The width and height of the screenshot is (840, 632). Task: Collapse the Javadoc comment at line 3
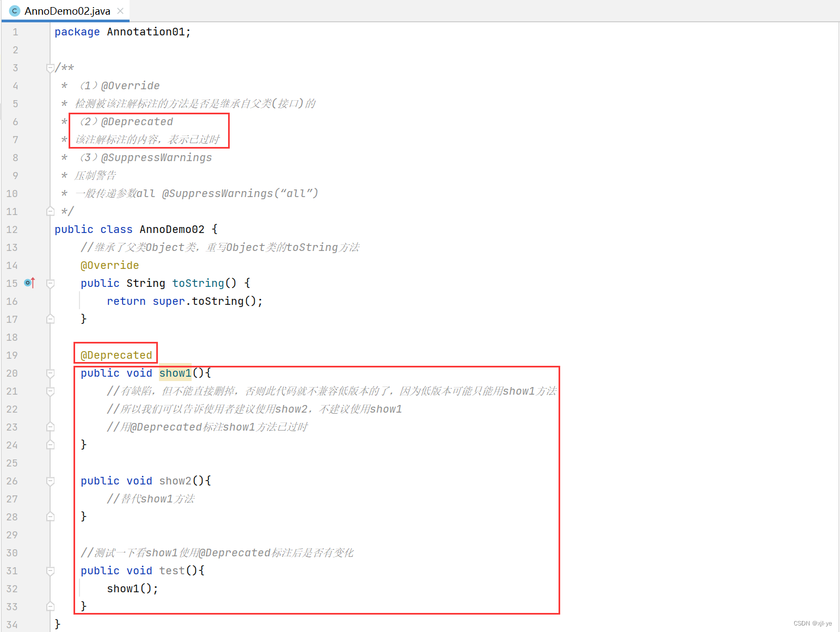(x=50, y=68)
